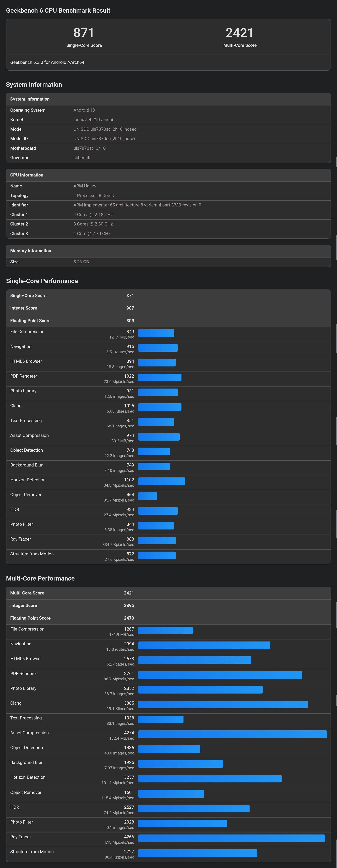337x868 pixels.
Task: Click multi-core PDF Renderer score 3761
Action: (x=129, y=674)
